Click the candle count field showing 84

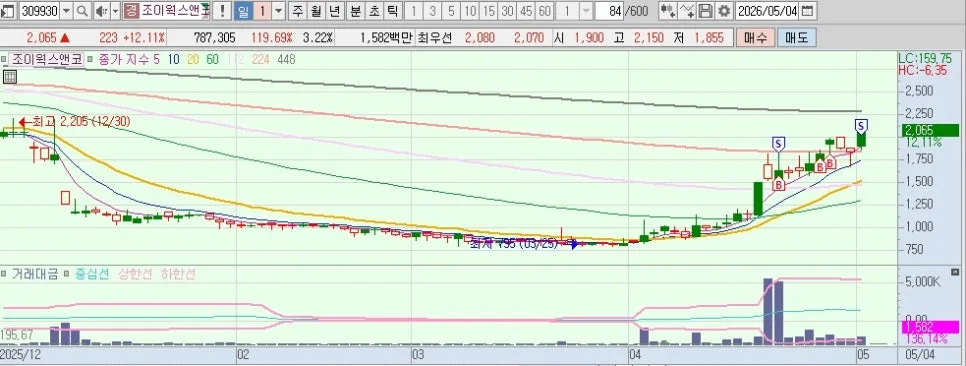coord(609,10)
